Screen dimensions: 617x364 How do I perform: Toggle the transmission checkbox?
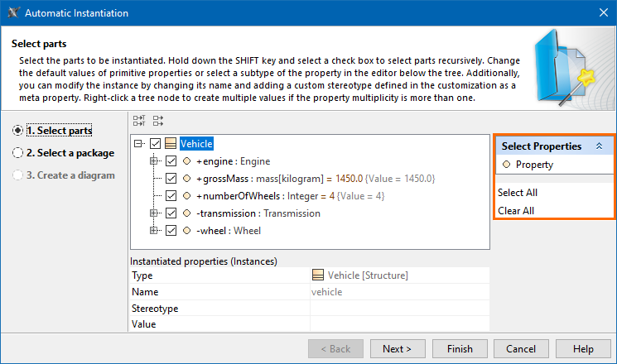(x=171, y=213)
